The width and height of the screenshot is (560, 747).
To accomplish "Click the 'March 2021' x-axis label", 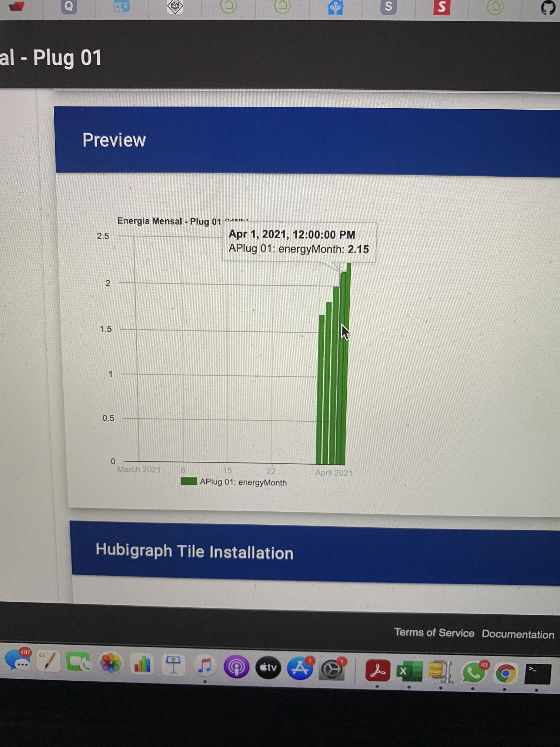I will tap(139, 469).
